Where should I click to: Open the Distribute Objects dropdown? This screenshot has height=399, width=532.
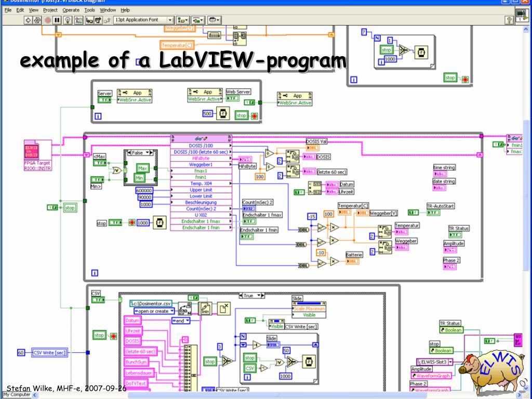tap(198, 20)
